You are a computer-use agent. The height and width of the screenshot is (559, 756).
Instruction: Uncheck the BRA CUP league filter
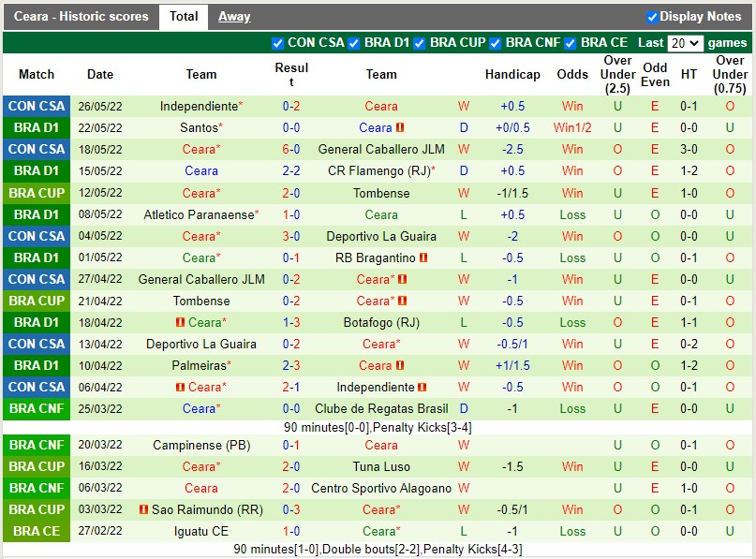click(x=420, y=44)
